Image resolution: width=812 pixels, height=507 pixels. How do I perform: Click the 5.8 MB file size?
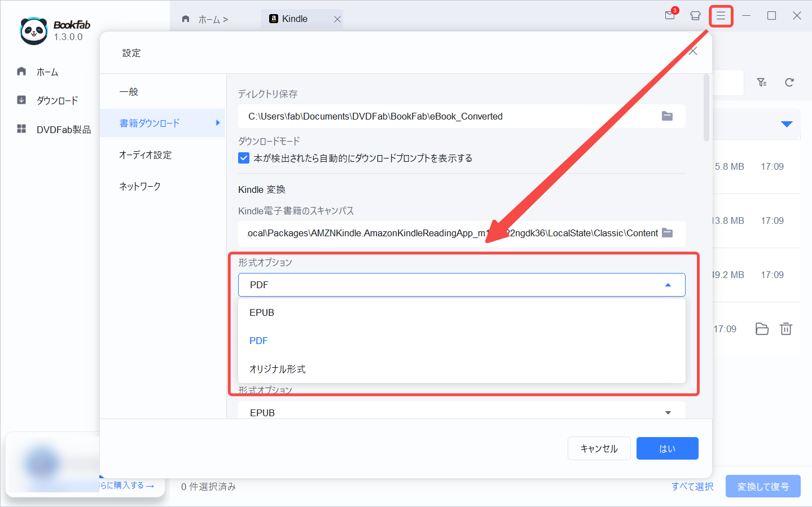(x=729, y=166)
